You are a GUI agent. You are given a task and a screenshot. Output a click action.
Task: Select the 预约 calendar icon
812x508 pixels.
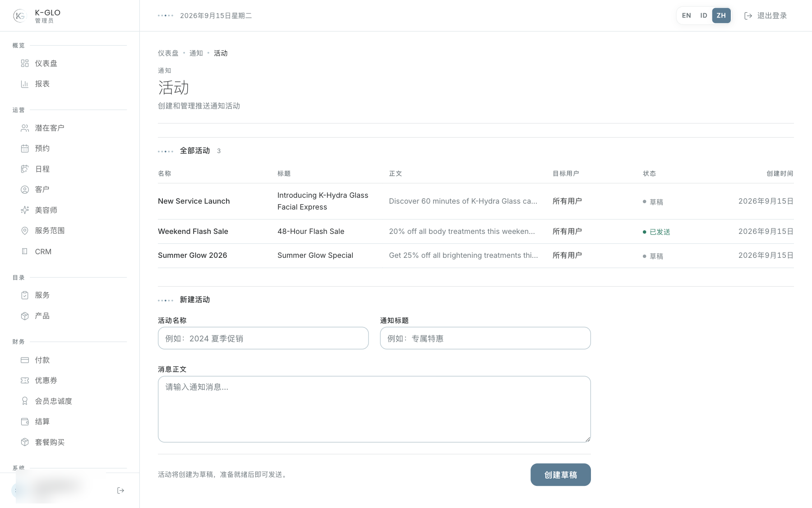[x=25, y=149]
